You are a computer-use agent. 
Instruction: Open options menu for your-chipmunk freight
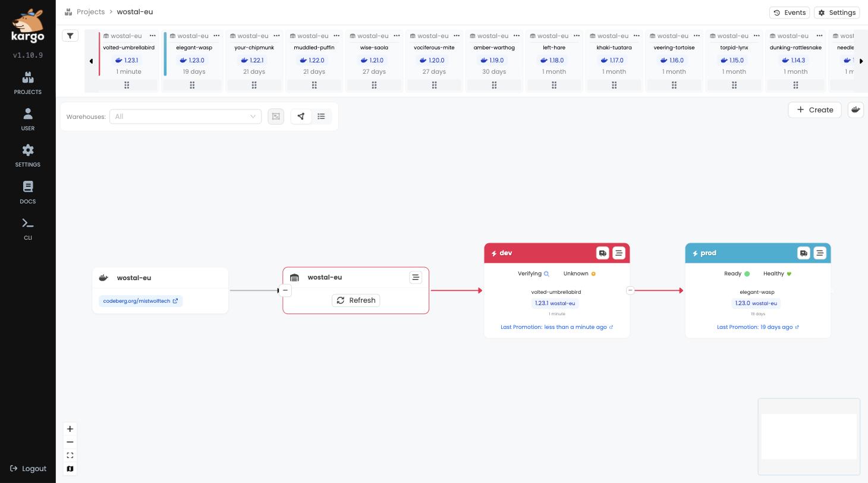pos(277,36)
